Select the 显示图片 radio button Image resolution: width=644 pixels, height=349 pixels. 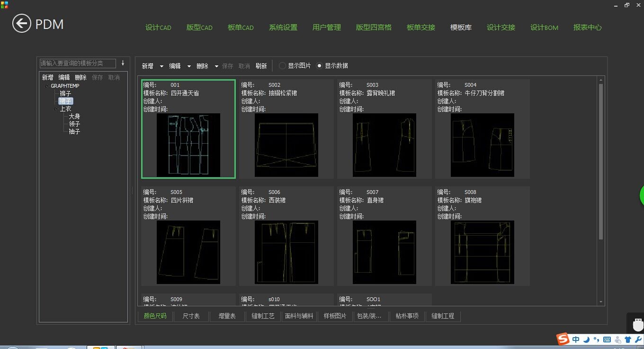click(x=282, y=66)
